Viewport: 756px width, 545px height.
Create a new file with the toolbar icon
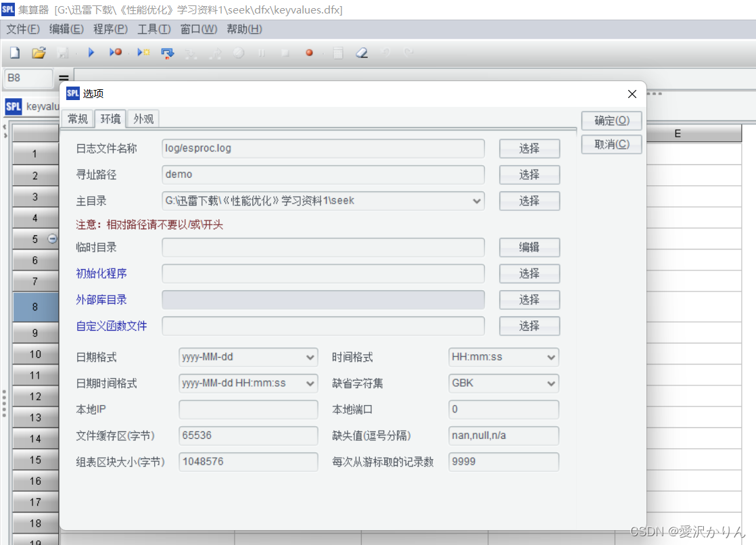[15, 53]
